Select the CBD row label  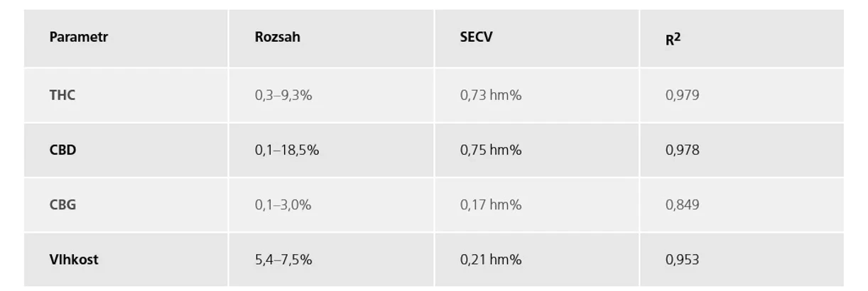pos(63,150)
